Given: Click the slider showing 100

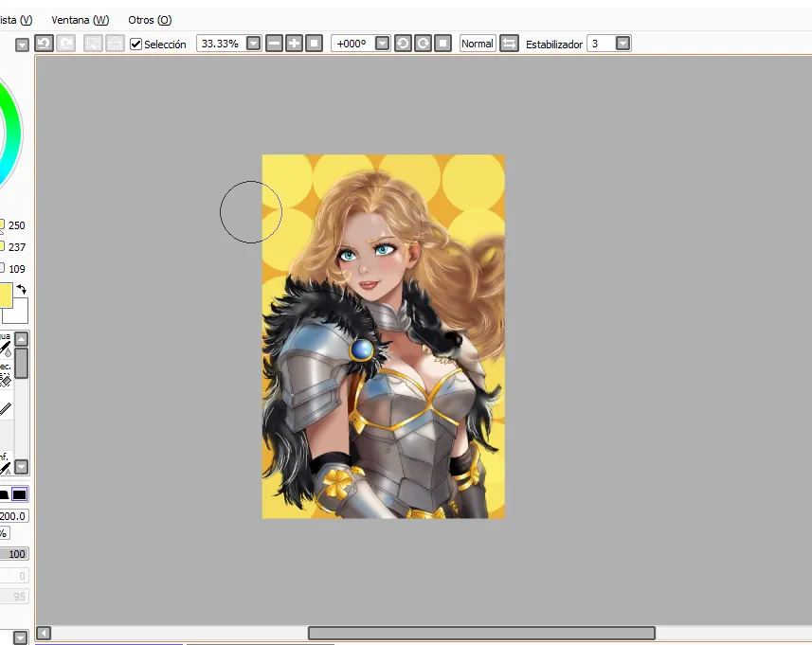Looking at the screenshot, I should click(14, 554).
